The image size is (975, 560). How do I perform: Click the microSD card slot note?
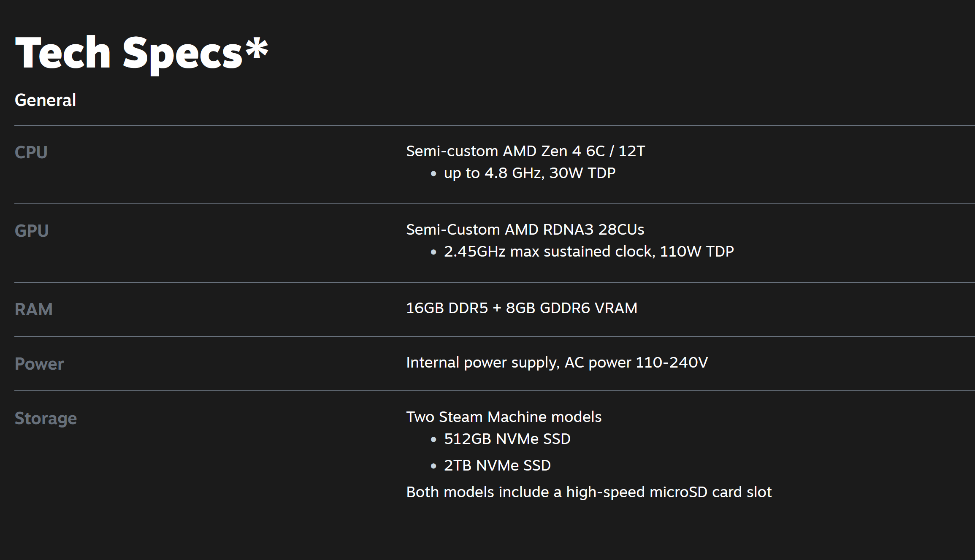pyautogui.click(x=588, y=492)
